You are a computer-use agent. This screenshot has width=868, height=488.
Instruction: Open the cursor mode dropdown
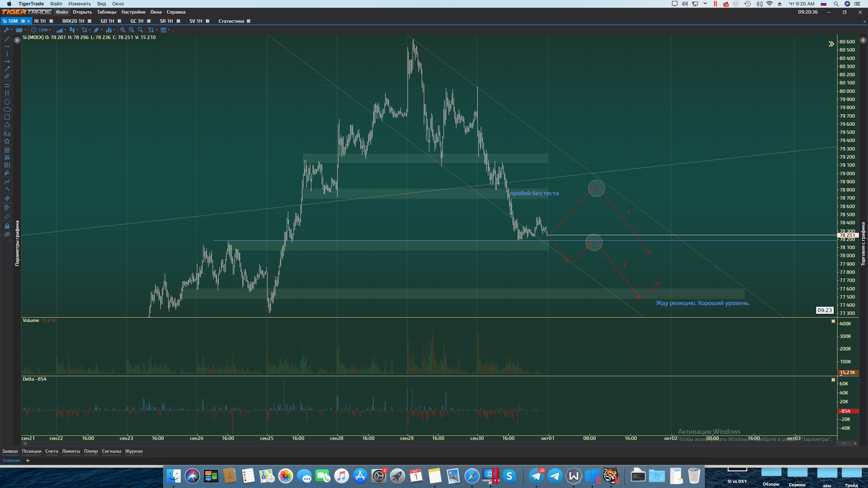(x=86, y=30)
